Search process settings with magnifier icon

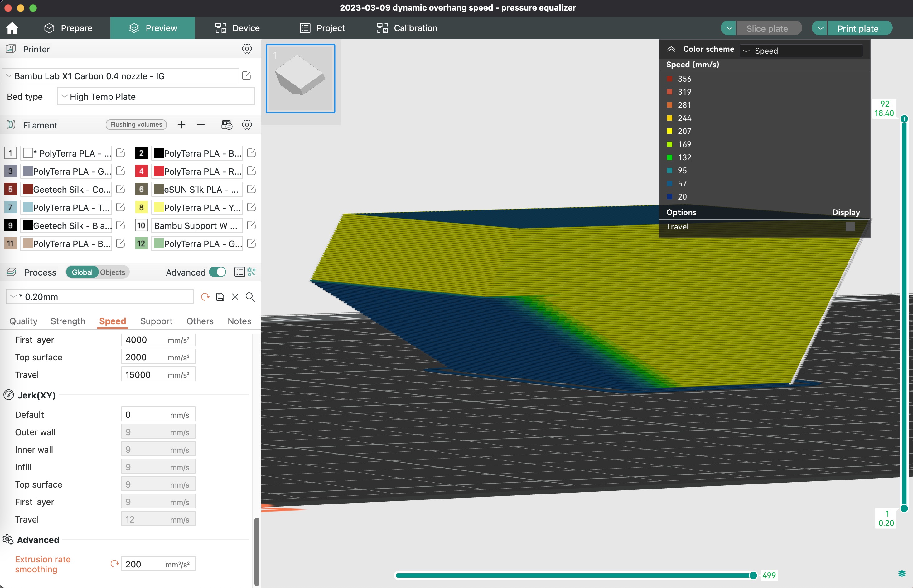pyautogui.click(x=250, y=297)
